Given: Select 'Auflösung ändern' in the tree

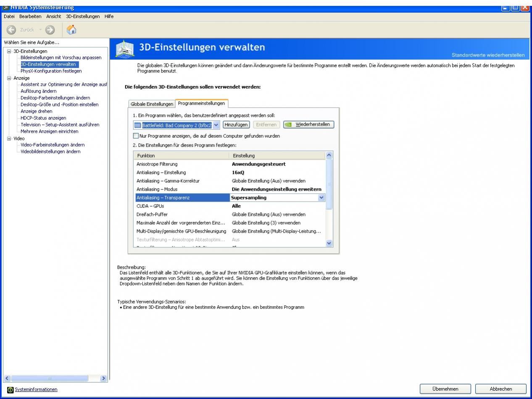Looking at the screenshot, I should 39,91.
